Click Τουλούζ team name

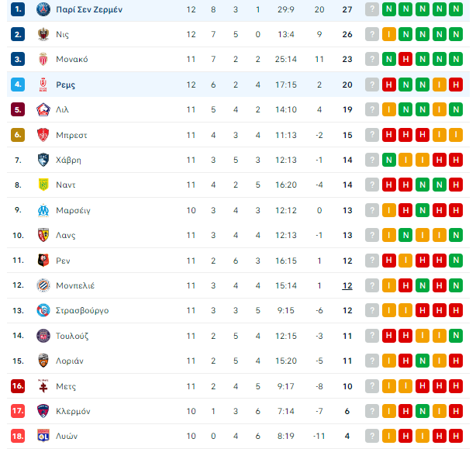(72, 336)
